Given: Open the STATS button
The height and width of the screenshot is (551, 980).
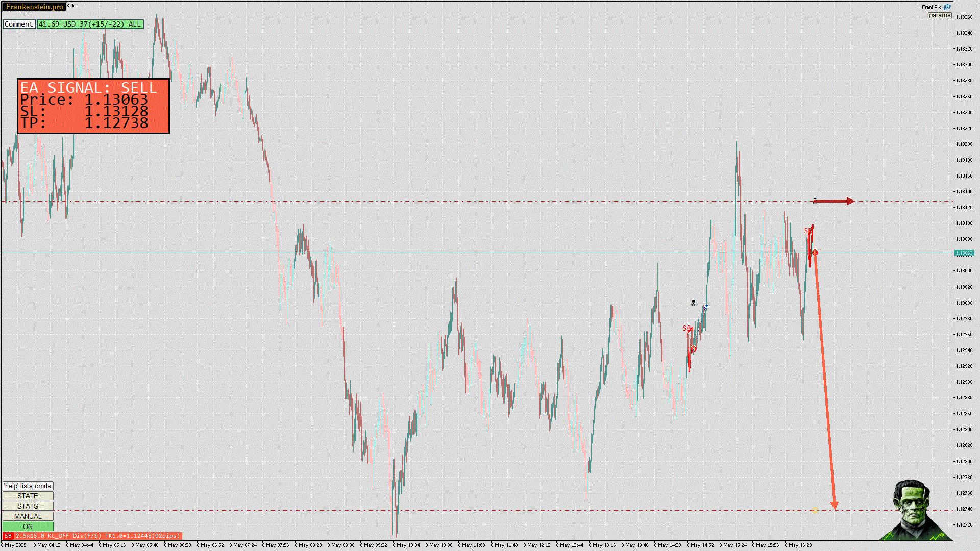Looking at the screenshot, I should tap(28, 506).
